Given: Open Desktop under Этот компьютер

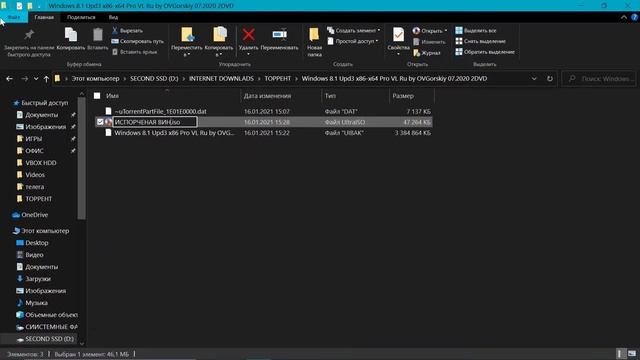Looking at the screenshot, I should (x=36, y=243).
